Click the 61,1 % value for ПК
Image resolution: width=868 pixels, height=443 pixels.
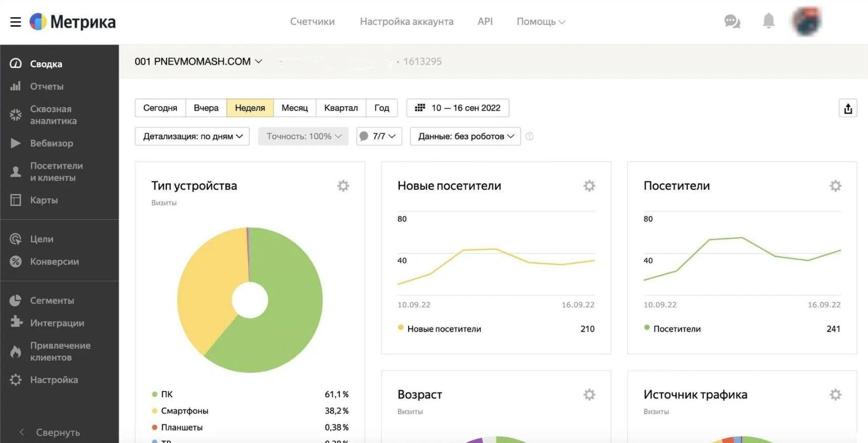[337, 394]
